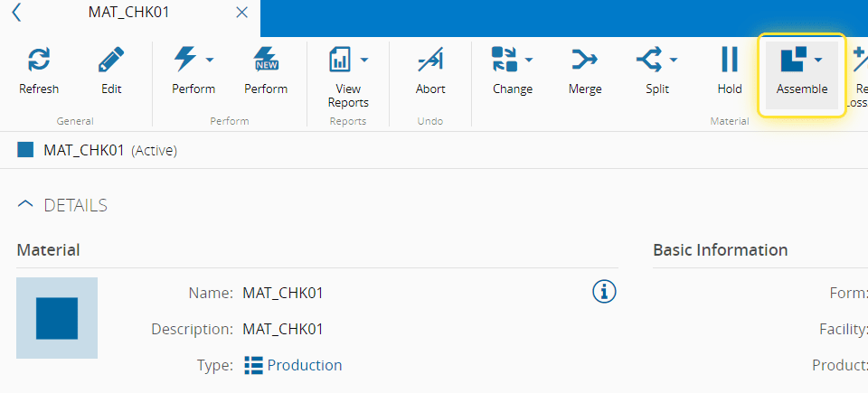Screen dimensions: 868x393
Task: Click the Merge material icon
Action: click(585, 61)
